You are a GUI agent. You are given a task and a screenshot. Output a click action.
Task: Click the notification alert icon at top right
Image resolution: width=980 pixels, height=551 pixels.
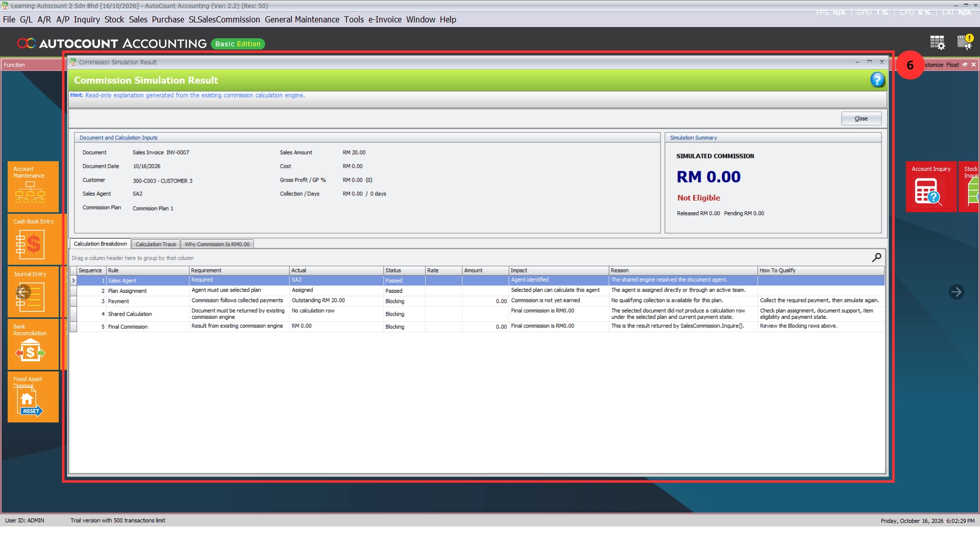pos(965,42)
